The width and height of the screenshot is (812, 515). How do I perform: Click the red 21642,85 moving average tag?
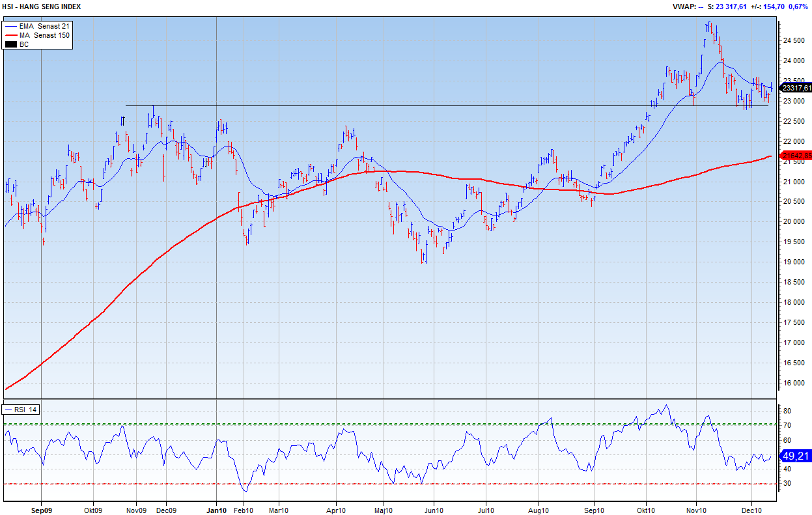pyautogui.click(x=796, y=156)
